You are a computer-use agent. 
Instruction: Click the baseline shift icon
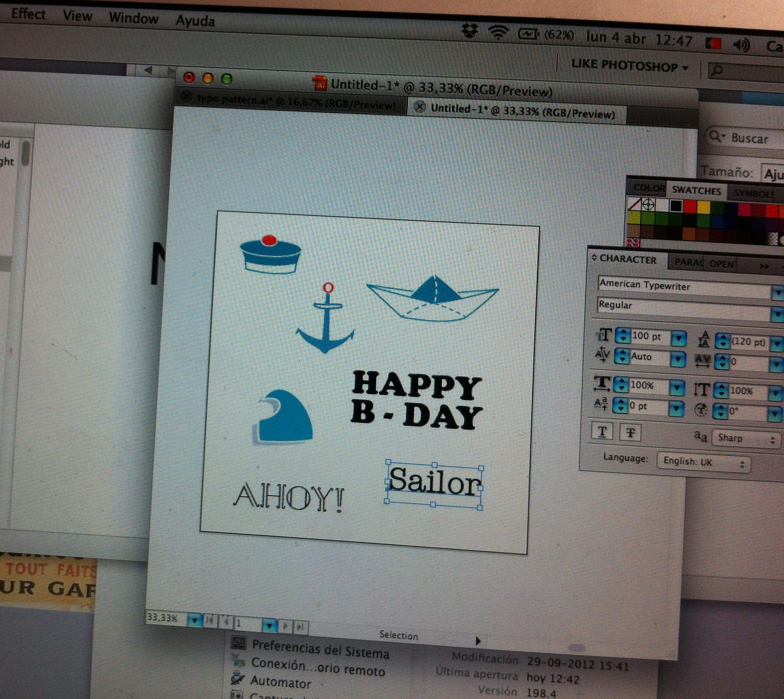pyautogui.click(x=601, y=404)
